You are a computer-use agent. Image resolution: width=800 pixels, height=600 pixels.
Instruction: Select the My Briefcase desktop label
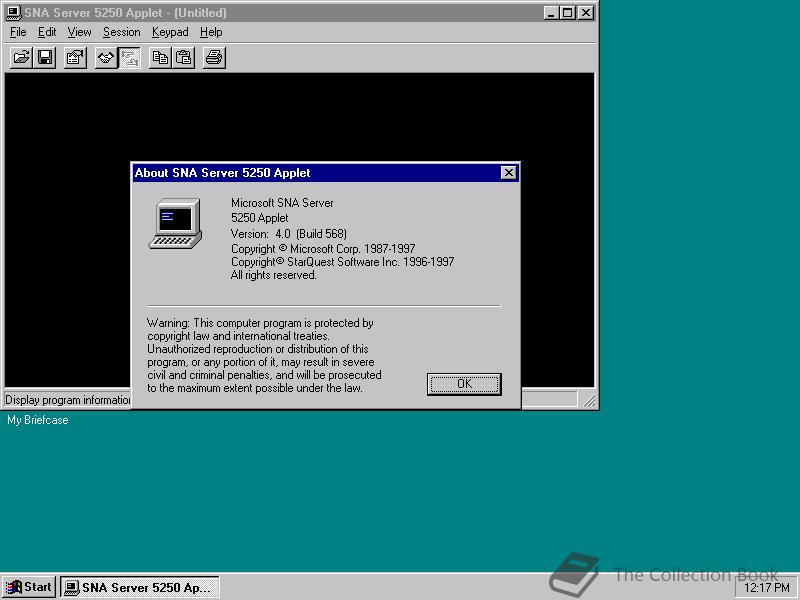click(x=37, y=420)
